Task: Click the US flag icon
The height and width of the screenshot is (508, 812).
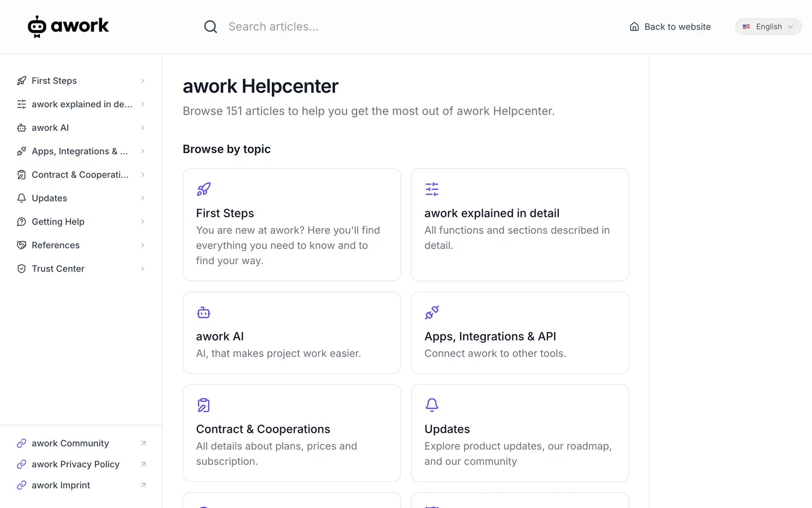Action: click(746, 27)
